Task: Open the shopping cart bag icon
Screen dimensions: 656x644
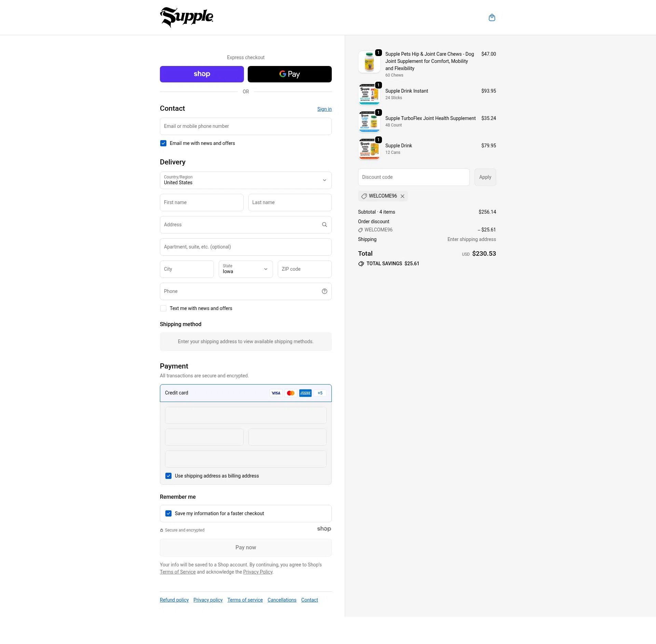Action: 492,17
